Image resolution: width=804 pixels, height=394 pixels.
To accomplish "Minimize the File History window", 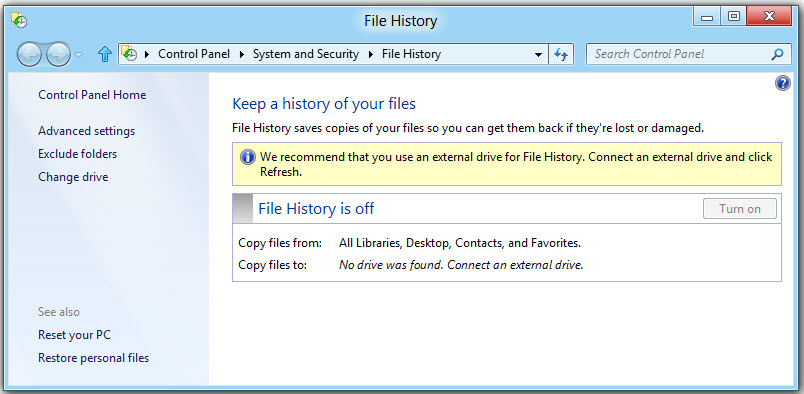I will click(x=707, y=17).
